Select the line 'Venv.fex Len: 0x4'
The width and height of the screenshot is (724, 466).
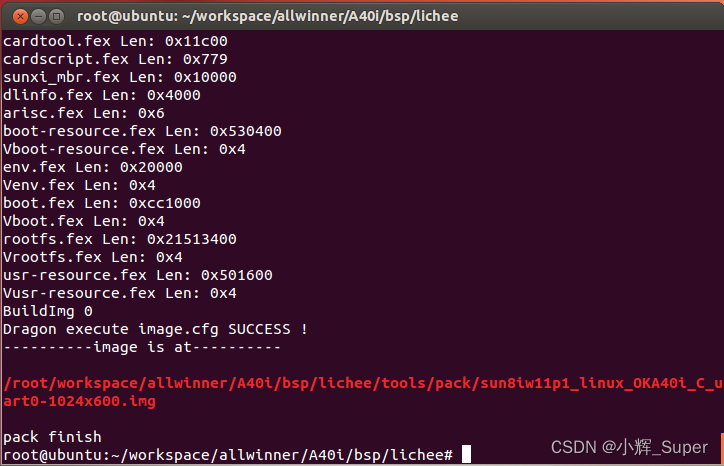(79, 185)
